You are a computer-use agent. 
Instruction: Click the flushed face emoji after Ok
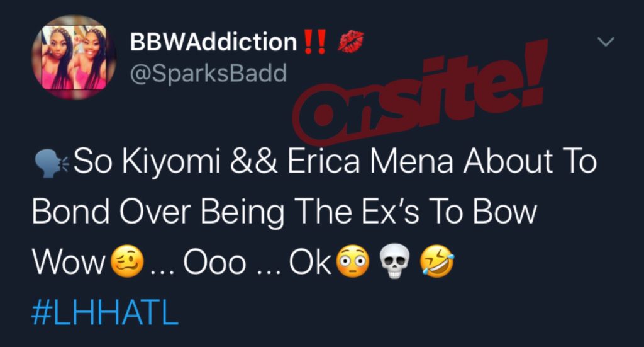(353, 262)
